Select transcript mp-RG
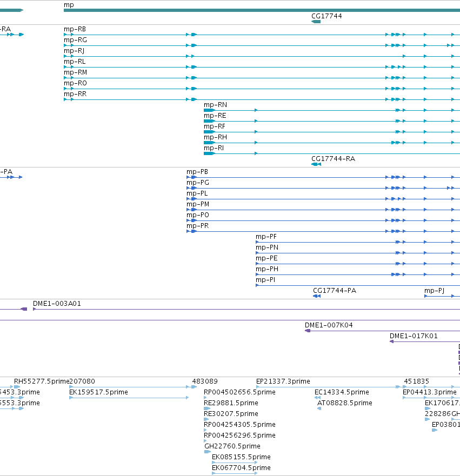Viewport: 460px width, 476px height. pyautogui.click(x=75, y=40)
